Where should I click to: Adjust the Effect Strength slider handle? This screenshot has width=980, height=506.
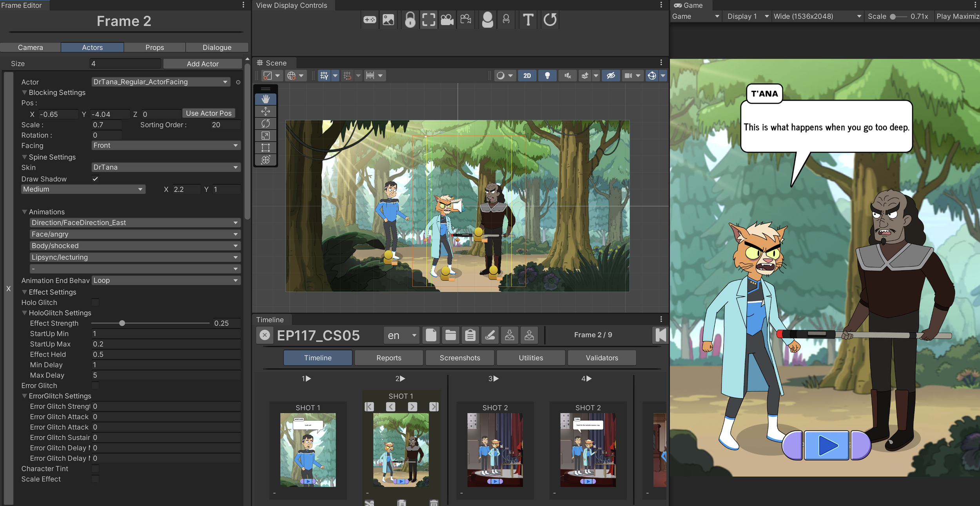point(122,323)
